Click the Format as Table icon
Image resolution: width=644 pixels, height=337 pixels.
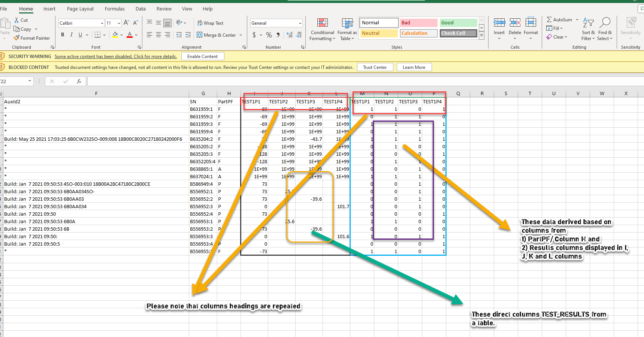click(x=347, y=23)
